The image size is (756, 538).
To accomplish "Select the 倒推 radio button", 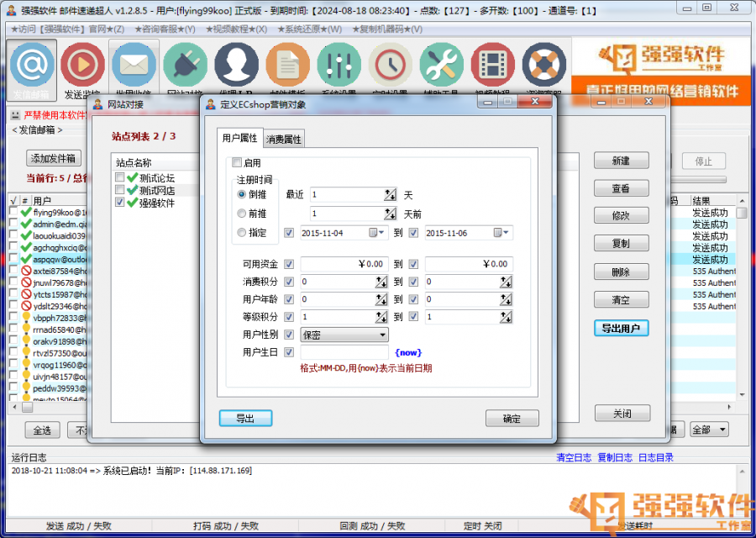I will pos(242,194).
